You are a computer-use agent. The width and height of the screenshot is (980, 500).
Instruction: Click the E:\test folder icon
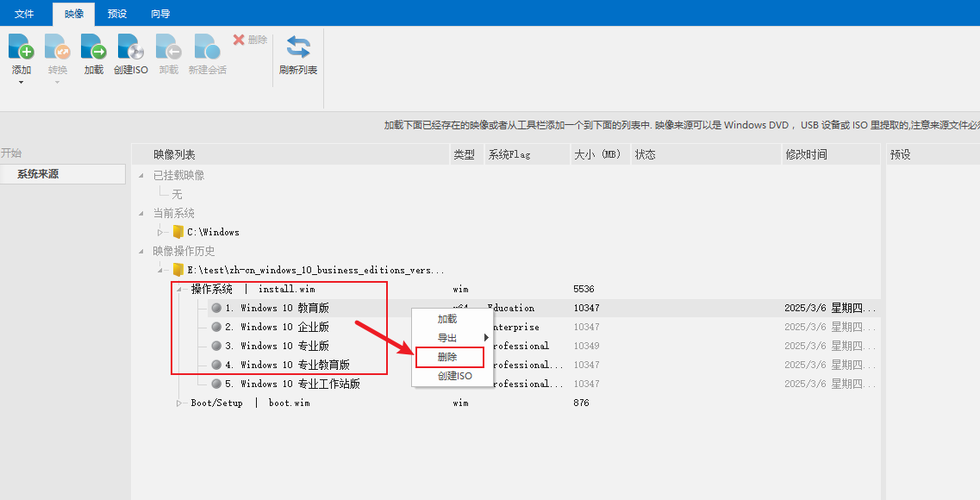pos(178,270)
